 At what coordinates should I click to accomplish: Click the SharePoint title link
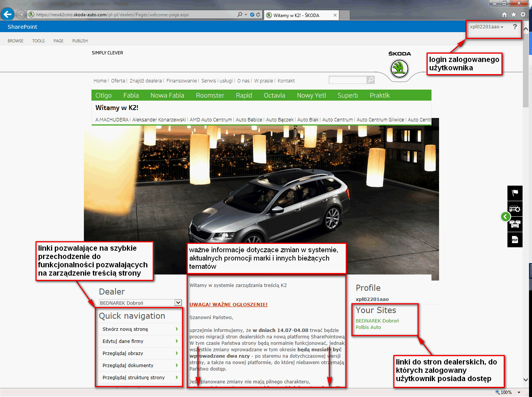point(22,27)
